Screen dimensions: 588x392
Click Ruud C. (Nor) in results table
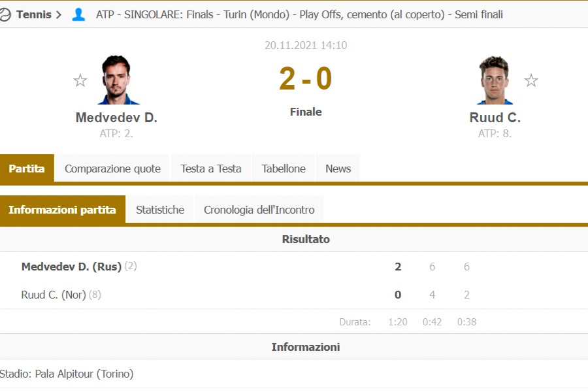(54, 295)
